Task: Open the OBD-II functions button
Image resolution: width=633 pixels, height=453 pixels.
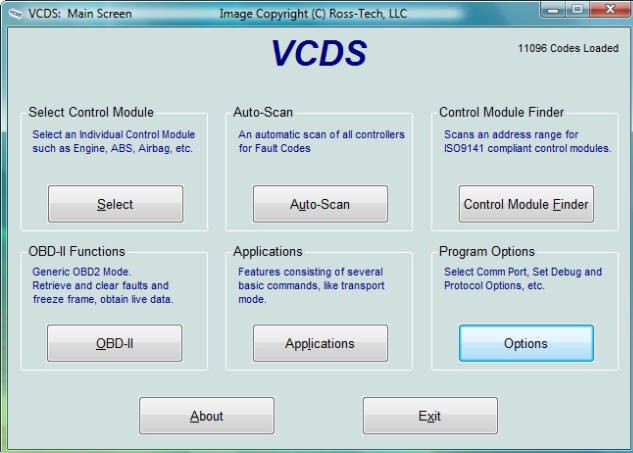Action: click(115, 343)
